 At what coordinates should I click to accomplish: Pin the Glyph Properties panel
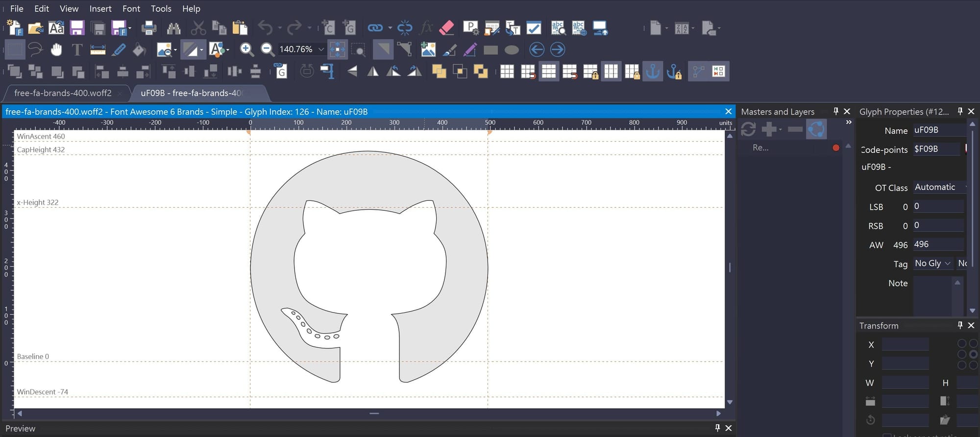pos(960,112)
